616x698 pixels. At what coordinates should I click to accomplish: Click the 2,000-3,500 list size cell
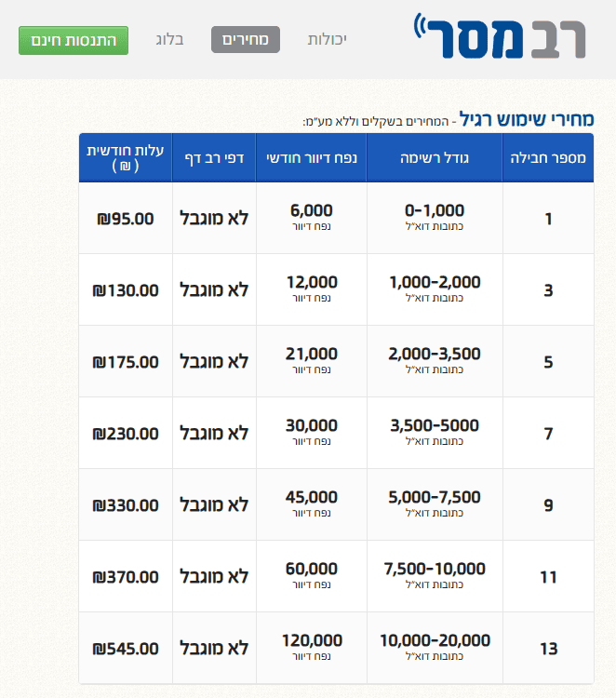(435, 361)
